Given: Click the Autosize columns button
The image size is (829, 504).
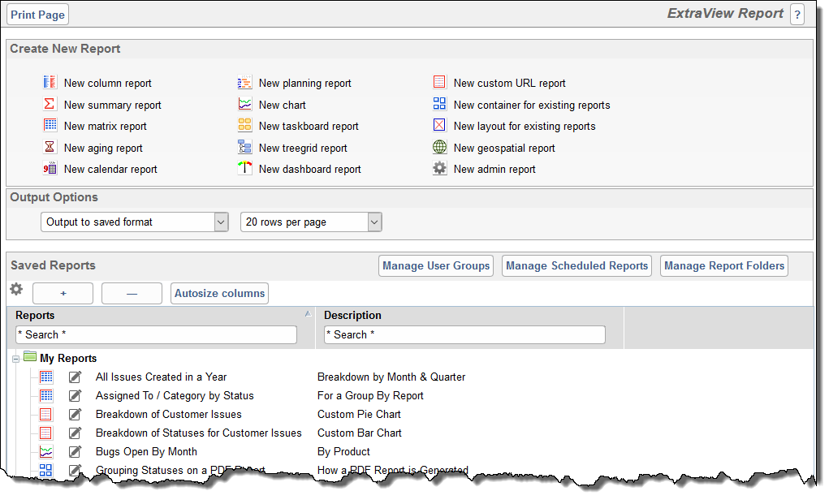Looking at the screenshot, I should pyautogui.click(x=219, y=293).
